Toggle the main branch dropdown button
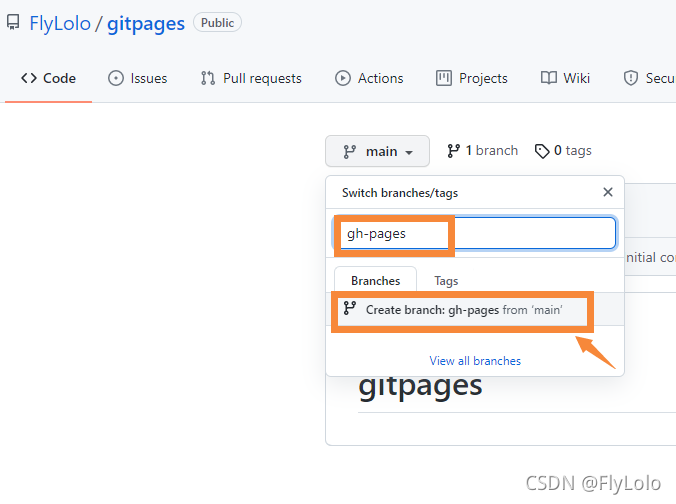Image resolution: width=676 pixels, height=504 pixels. [377, 151]
